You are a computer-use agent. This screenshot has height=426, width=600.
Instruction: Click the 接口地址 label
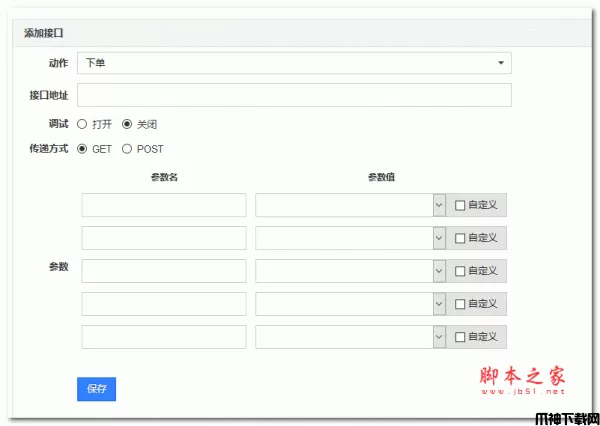49,95
